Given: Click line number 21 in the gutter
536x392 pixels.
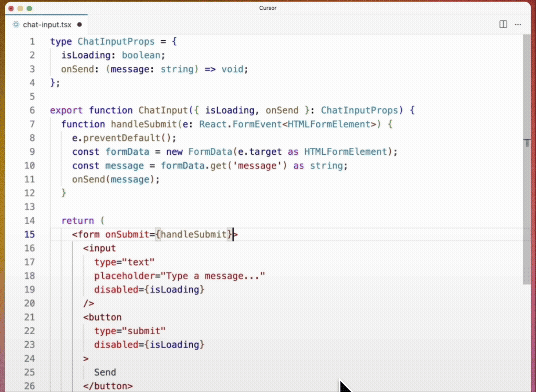Looking at the screenshot, I should tap(29, 317).
